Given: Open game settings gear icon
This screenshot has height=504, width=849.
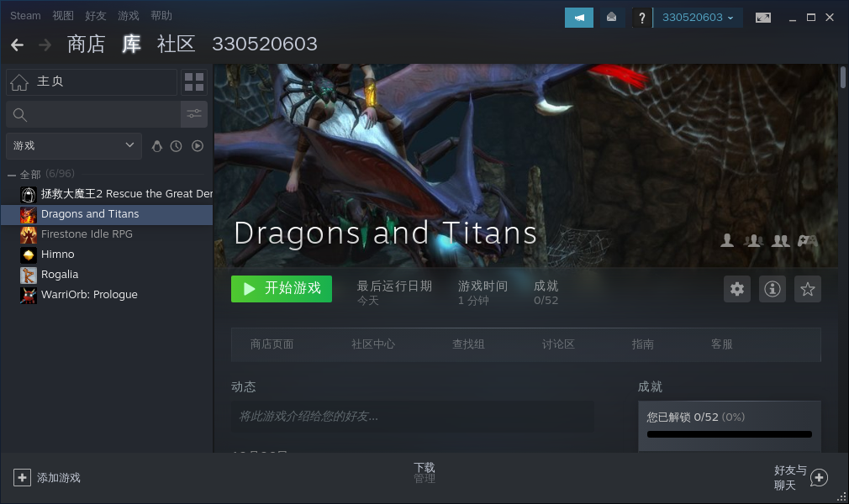Looking at the screenshot, I should click(737, 289).
